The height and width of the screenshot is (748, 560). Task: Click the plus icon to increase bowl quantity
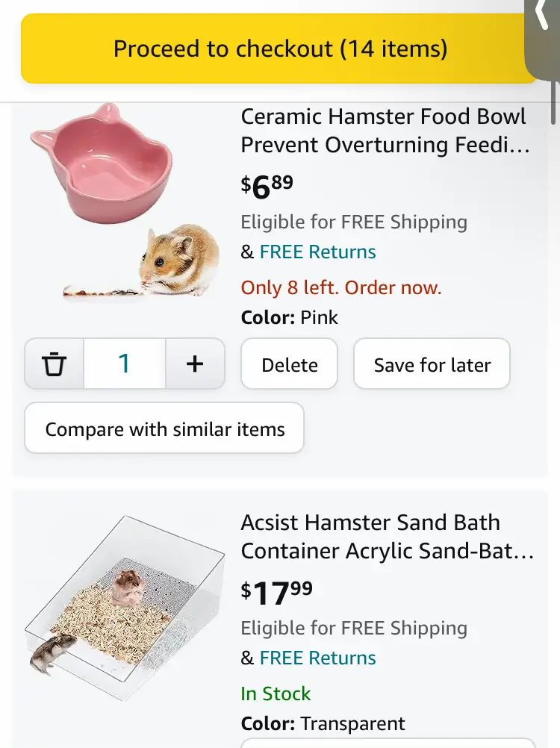(x=195, y=364)
